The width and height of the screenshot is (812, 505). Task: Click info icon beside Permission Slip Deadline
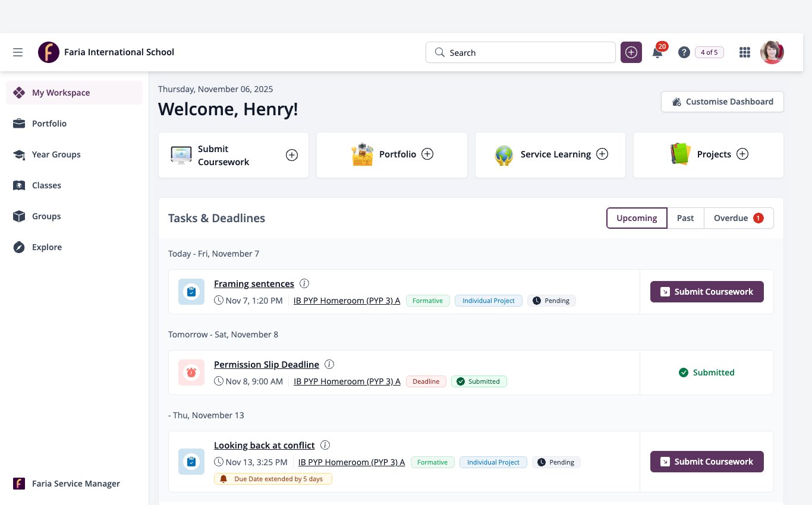(x=329, y=364)
